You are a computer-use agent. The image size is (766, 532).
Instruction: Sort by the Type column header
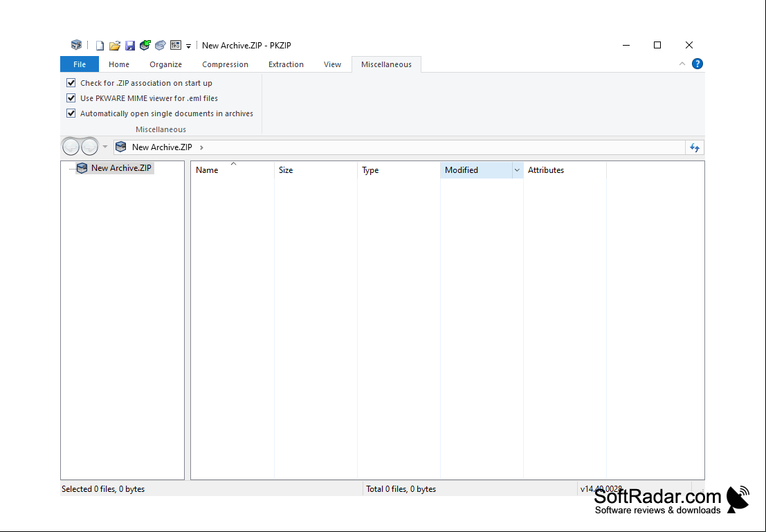pos(399,170)
